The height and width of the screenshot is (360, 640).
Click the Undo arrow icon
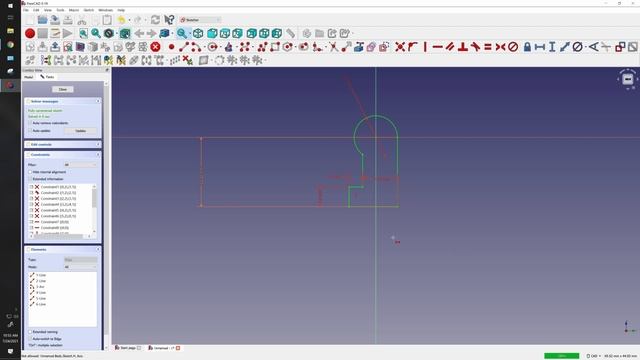tap(122, 20)
